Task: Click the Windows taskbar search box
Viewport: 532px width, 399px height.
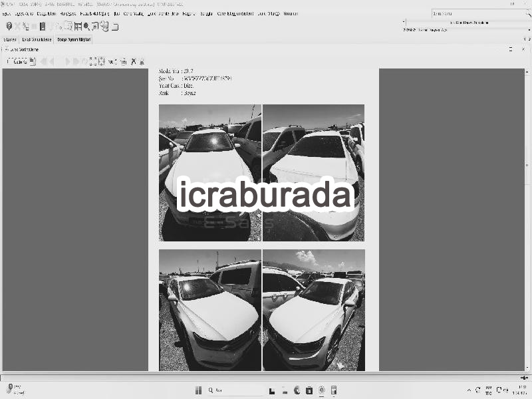Action: 234,390
